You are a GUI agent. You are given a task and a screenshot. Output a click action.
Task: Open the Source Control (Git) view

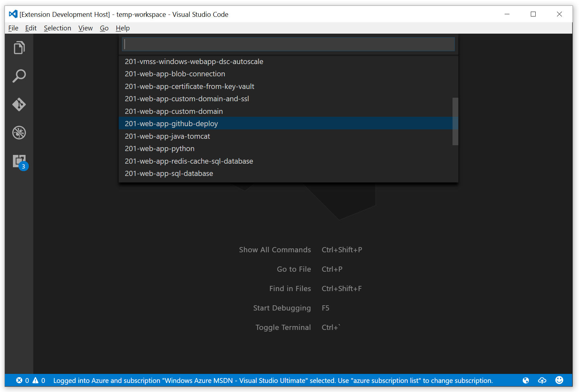point(19,104)
